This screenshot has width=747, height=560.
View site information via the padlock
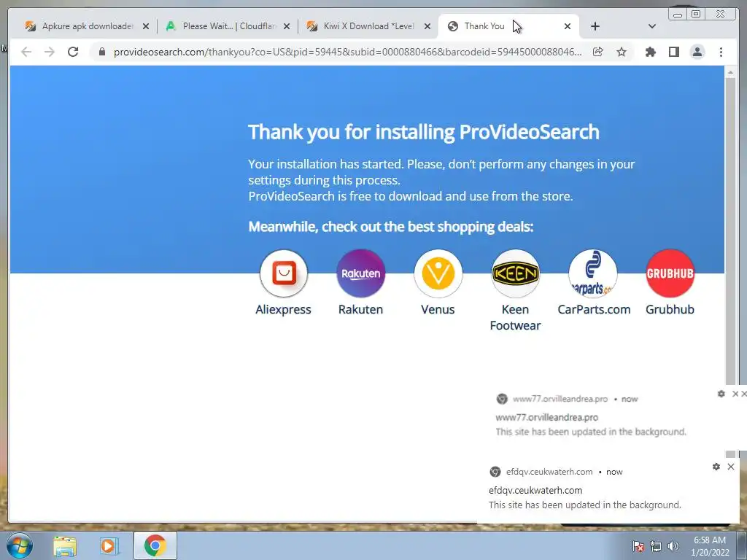click(x=101, y=52)
